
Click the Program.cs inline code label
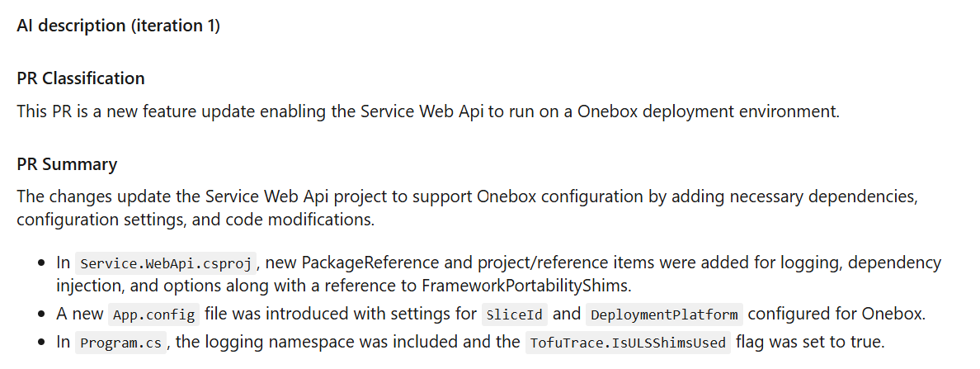click(x=120, y=343)
